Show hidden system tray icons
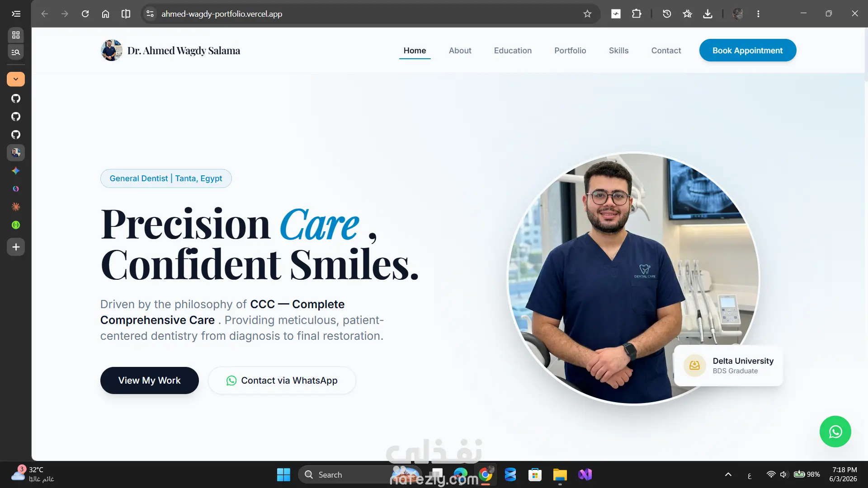Viewport: 868px width, 488px height. coord(728,474)
